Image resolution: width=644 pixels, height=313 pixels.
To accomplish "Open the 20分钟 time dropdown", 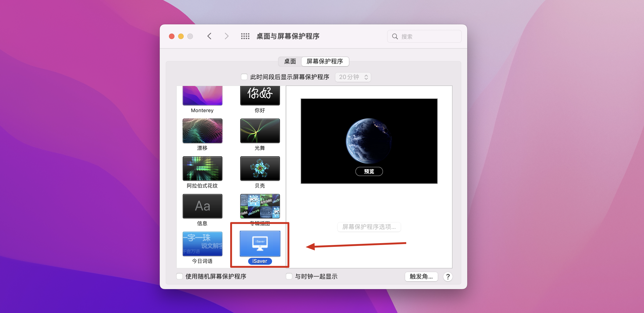I will click(x=353, y=77).
